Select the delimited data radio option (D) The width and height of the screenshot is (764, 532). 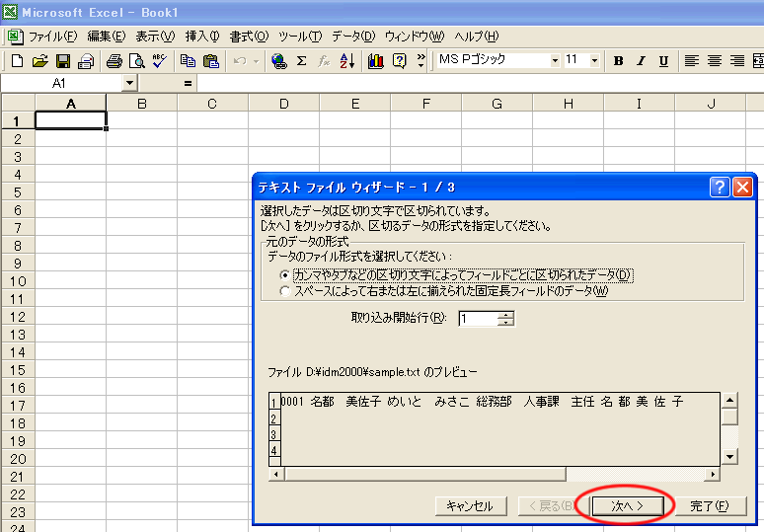pyautogui.click(x=284, y=275)
